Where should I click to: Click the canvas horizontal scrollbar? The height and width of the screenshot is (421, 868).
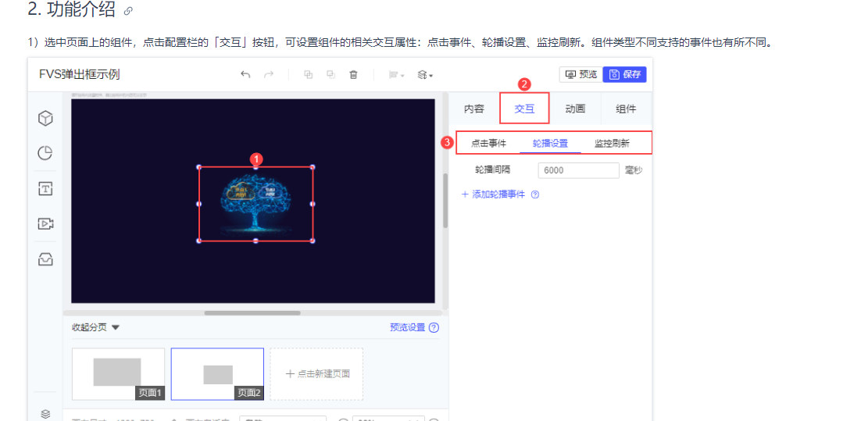pyautogui.click(x=252, y=313)
